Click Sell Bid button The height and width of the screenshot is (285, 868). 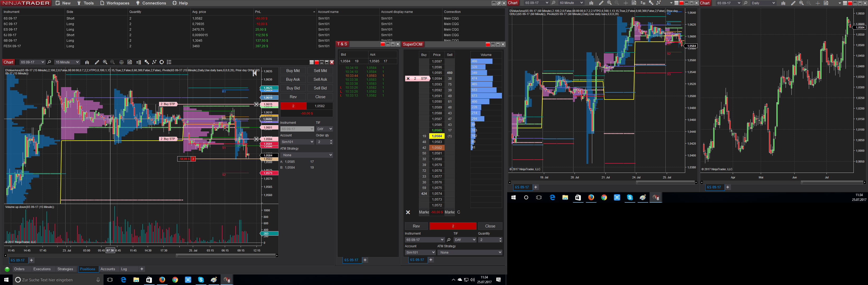click(320, 88)
